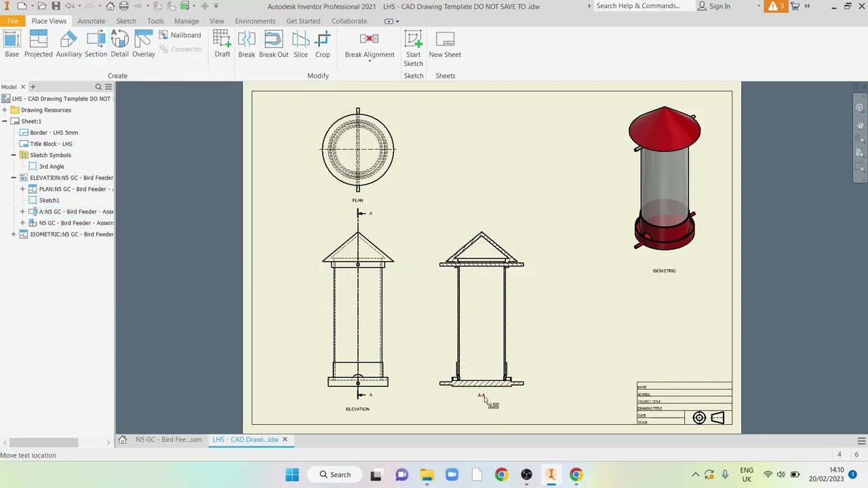Add a new browser panel with plus

click(x=33, y=87)
